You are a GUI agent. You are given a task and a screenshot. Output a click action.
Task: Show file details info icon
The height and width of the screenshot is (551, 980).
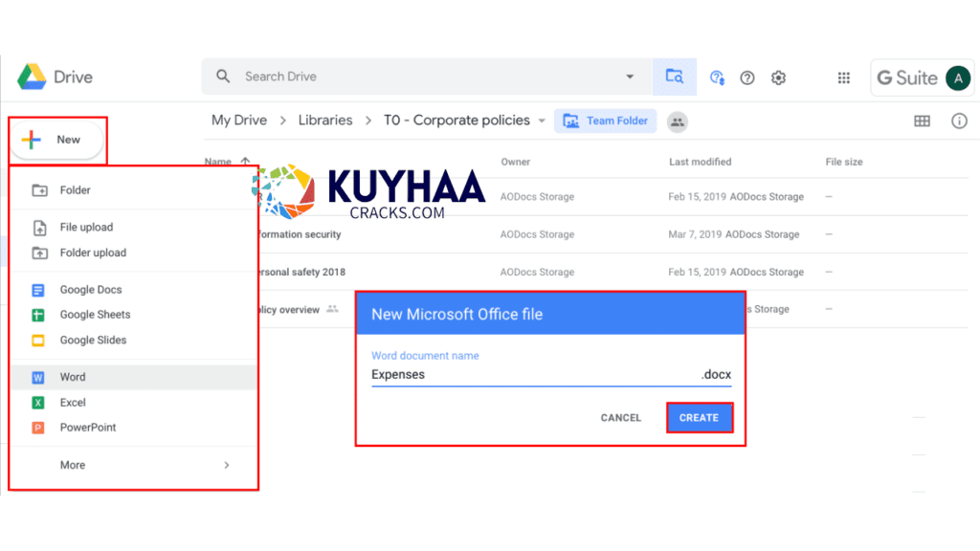pos(959,121)
